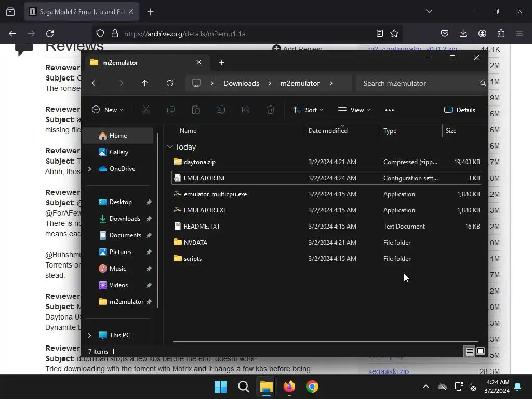Bookmark this archive.org page with star
This screenshot has height=399, width=532.
click(394, 34)
